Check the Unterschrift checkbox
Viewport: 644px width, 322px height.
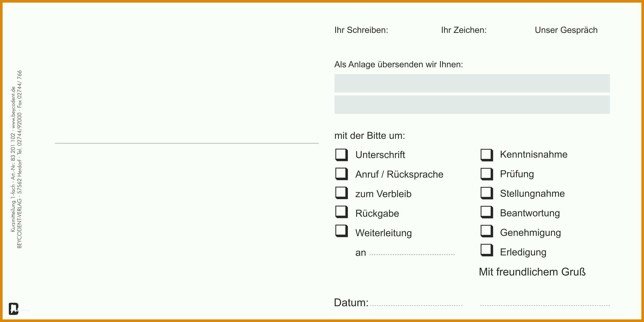[341, 155]
